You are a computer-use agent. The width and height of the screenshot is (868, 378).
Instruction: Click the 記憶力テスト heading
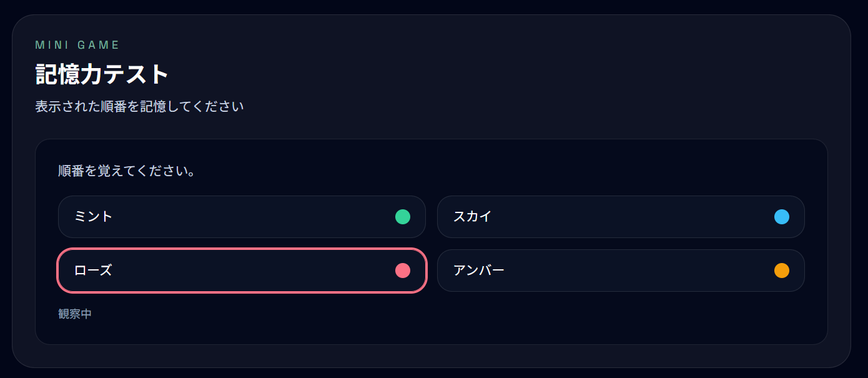102,75
